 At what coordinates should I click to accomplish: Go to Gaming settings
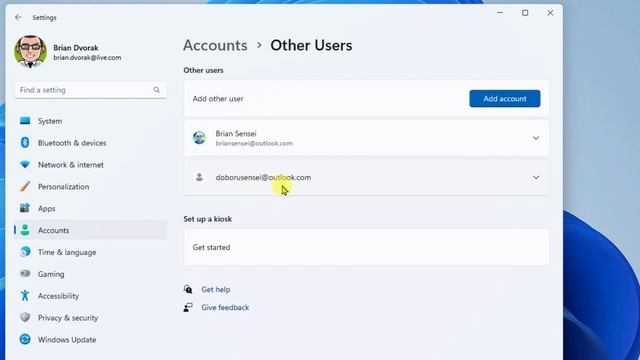pos(90,274)
